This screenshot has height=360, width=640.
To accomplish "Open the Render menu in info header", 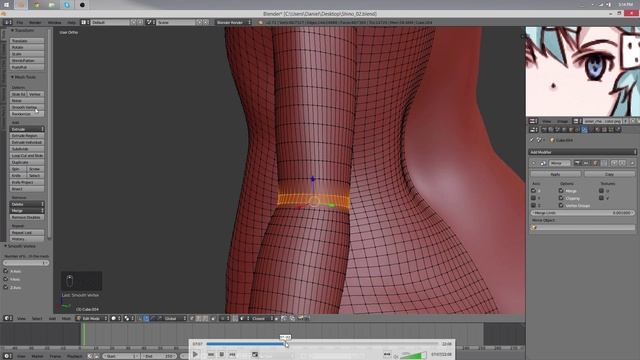I will [x=35, y=22].
